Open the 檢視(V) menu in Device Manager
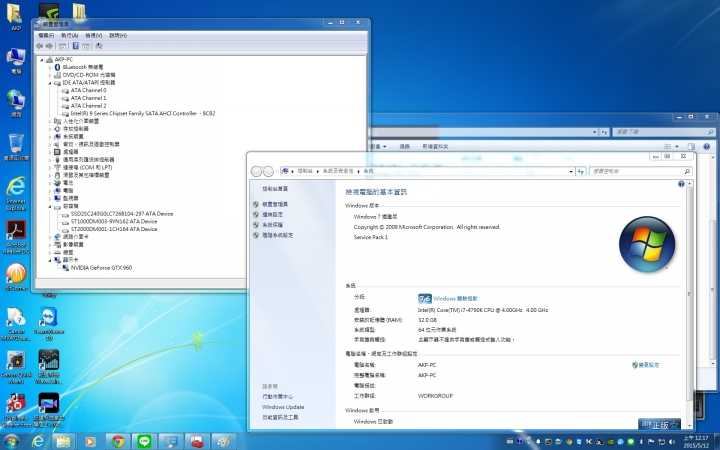 coord(94,35)
